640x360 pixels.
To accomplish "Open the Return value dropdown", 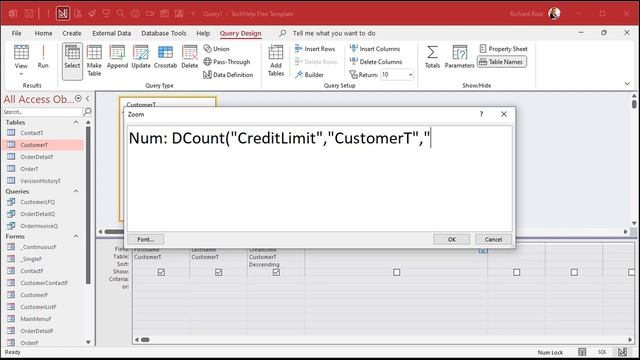I will coord(410,75).
